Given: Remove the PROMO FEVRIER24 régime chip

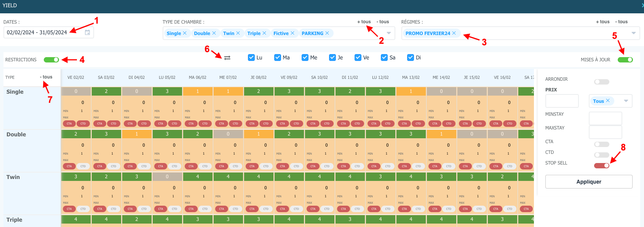Looking at the screenshot, I should click(x=454, y=33).
